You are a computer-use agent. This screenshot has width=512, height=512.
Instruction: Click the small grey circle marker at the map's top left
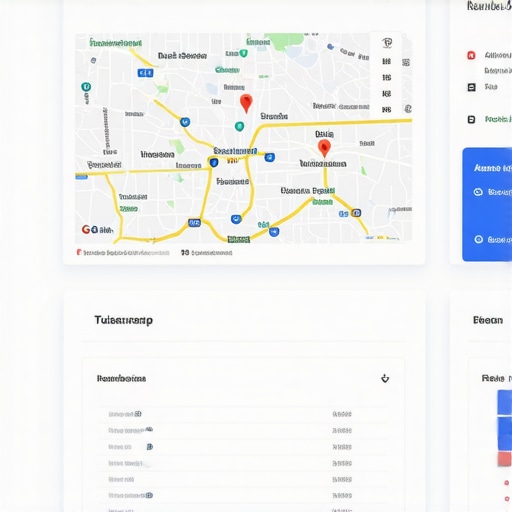(93, 60)
